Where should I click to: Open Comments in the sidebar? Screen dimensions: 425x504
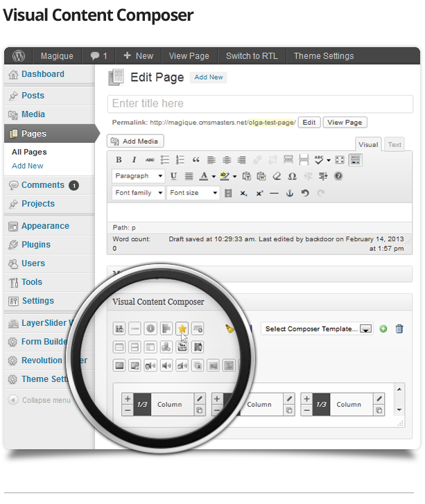pyautogui.click(x=49, y=186)
